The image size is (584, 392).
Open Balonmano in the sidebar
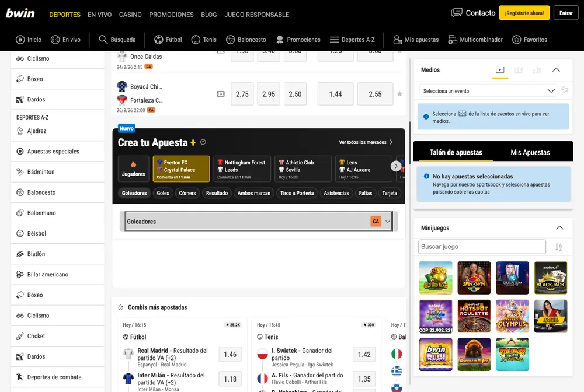(x=58, y=213)
